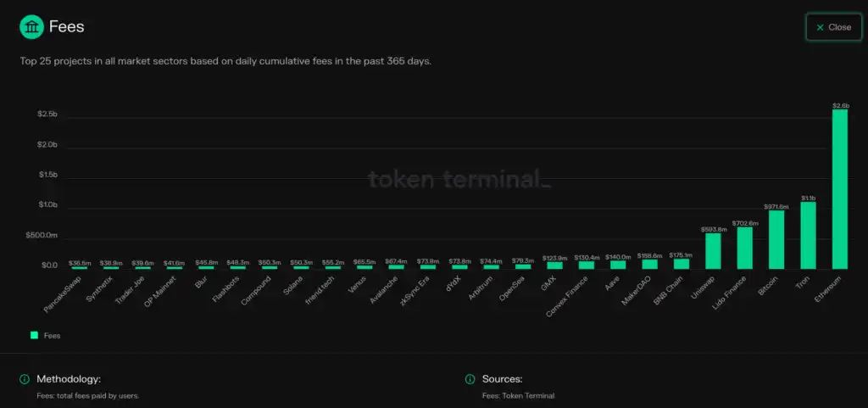The width and height of the screenshot is (868, 408).
Task: Click the Sources info icon
Action: tap(470, 379)
